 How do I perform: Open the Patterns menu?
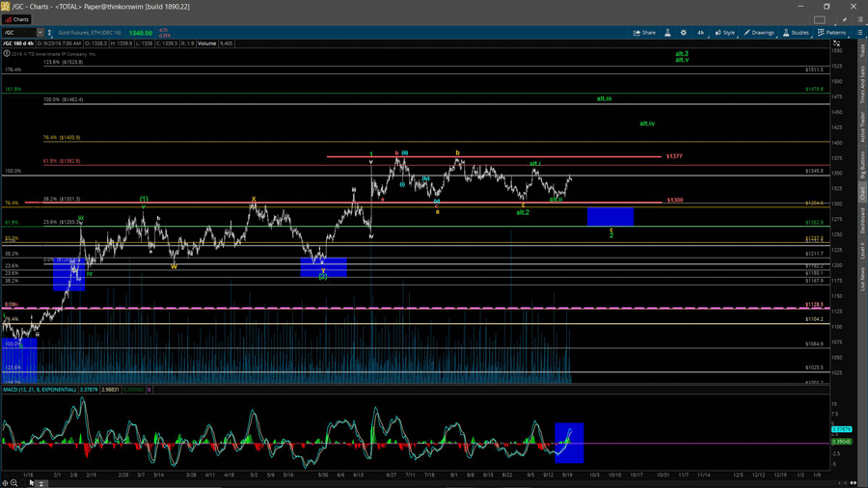[831, 33]
